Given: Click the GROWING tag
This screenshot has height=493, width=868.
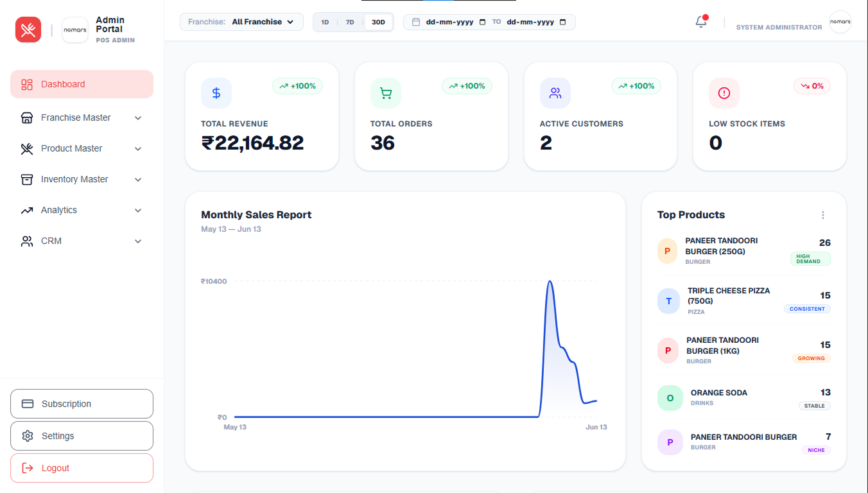Looking at the screenshot, I should click(x=812, y=358).
